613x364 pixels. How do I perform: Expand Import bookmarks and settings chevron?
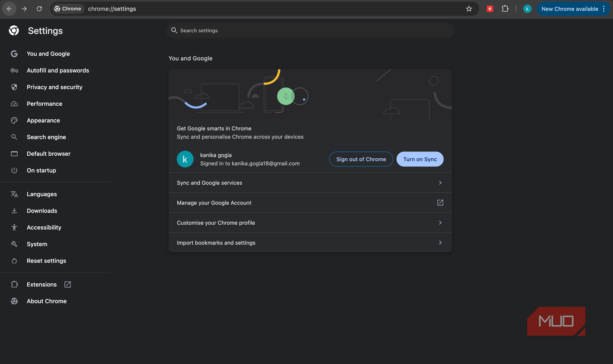coord(440,243)
